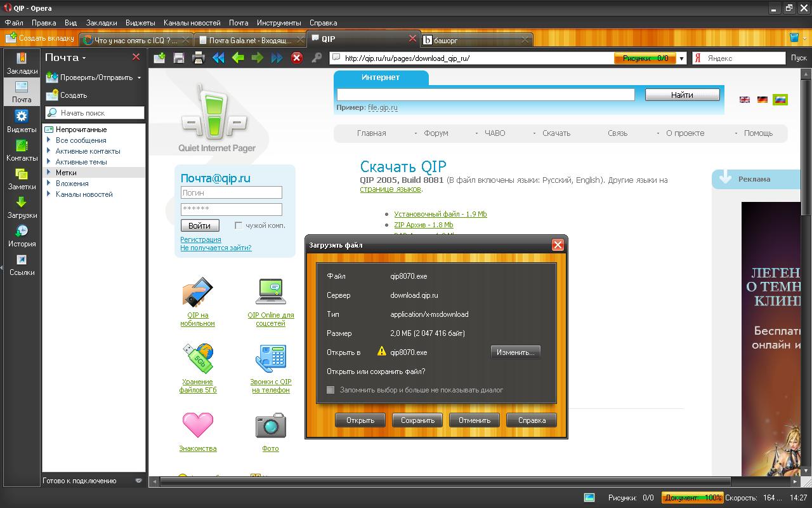
Task: Go forward with the green right arrow
Action: [x=258, y=58]
